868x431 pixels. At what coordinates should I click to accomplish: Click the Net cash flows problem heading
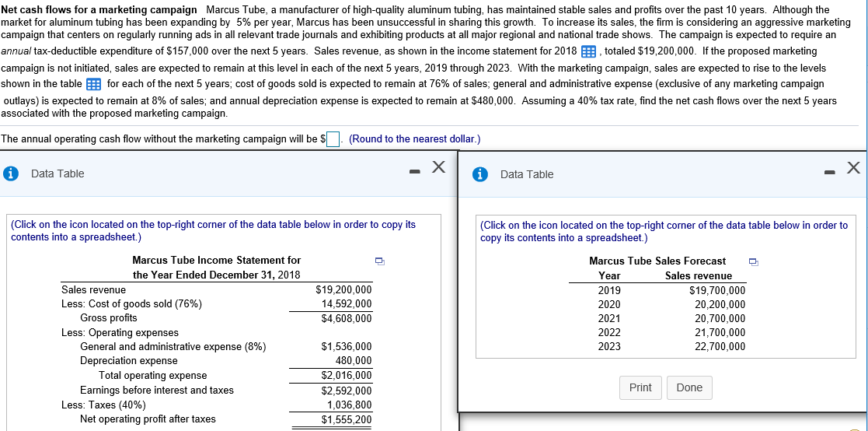[x=99, y=10]
